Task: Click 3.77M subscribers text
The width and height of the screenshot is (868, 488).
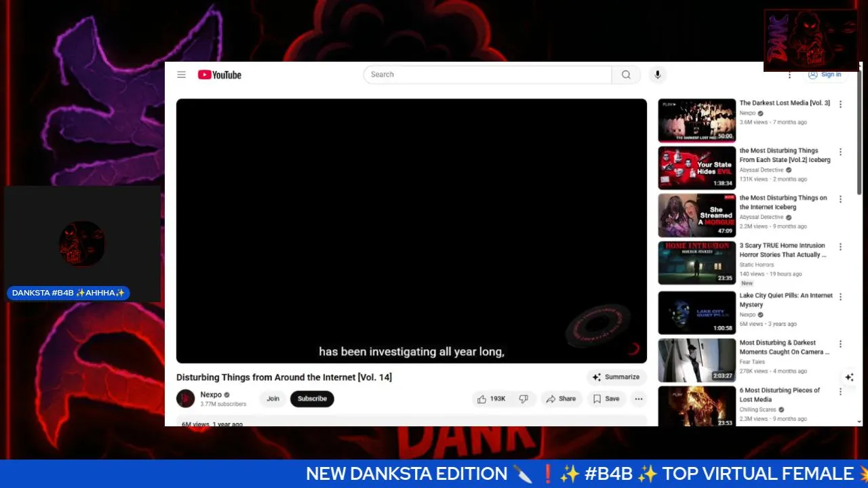Action: [x=223, y=405]
